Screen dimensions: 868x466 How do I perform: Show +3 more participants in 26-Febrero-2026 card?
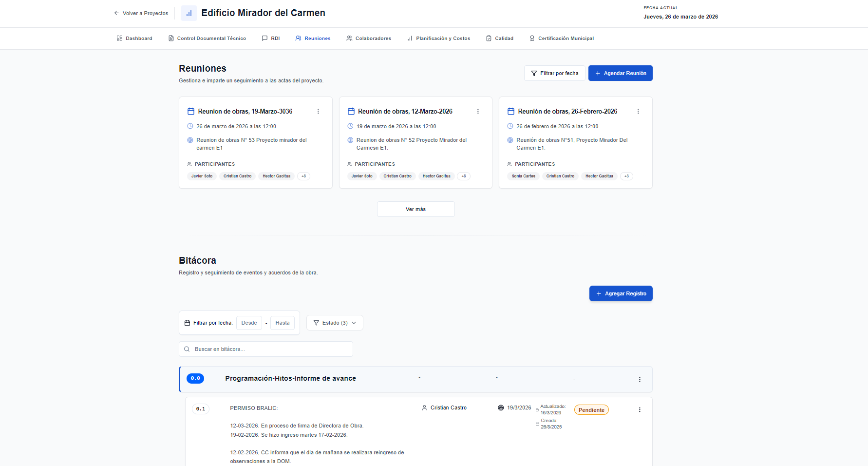626,176
